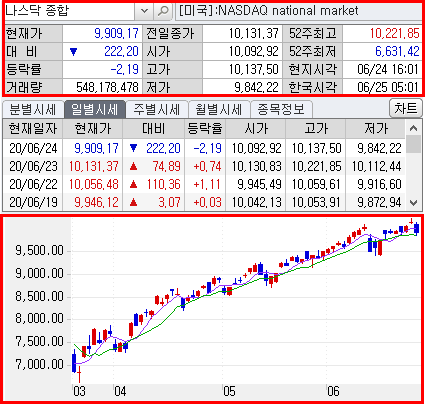Click the 현재일자 column header
The image size is (425, 404).
(x=33, y=128)
